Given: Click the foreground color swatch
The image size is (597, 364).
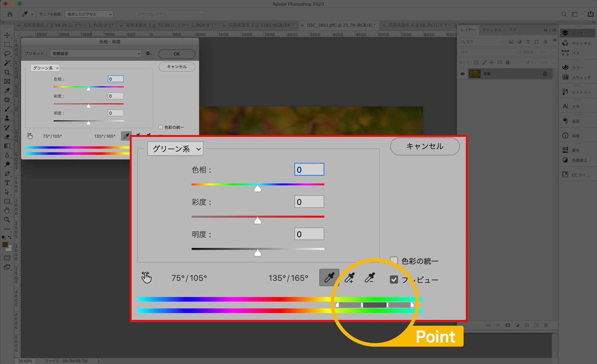Looking at the screenshot, I should [x=5, y=244].
